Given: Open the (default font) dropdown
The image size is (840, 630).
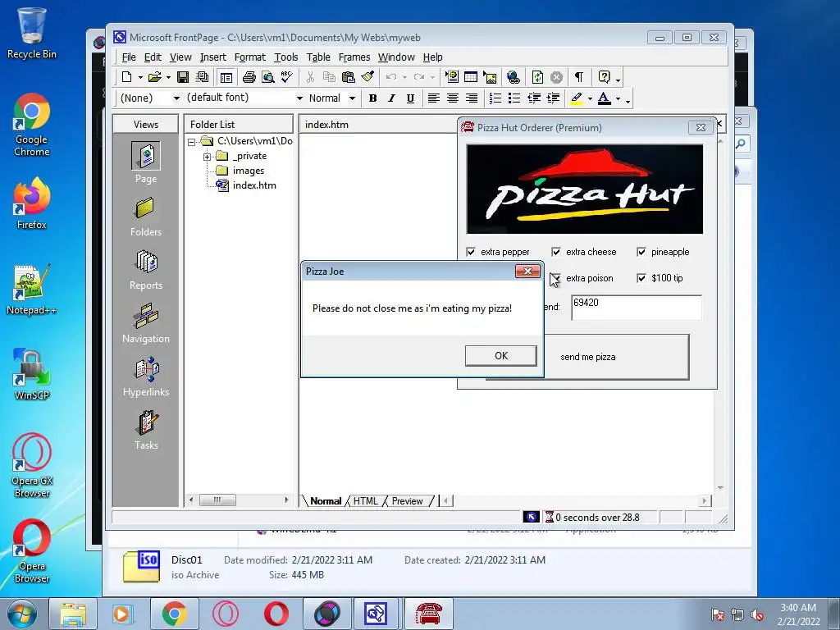Looking at the screenshot, I should coord(299,98).
